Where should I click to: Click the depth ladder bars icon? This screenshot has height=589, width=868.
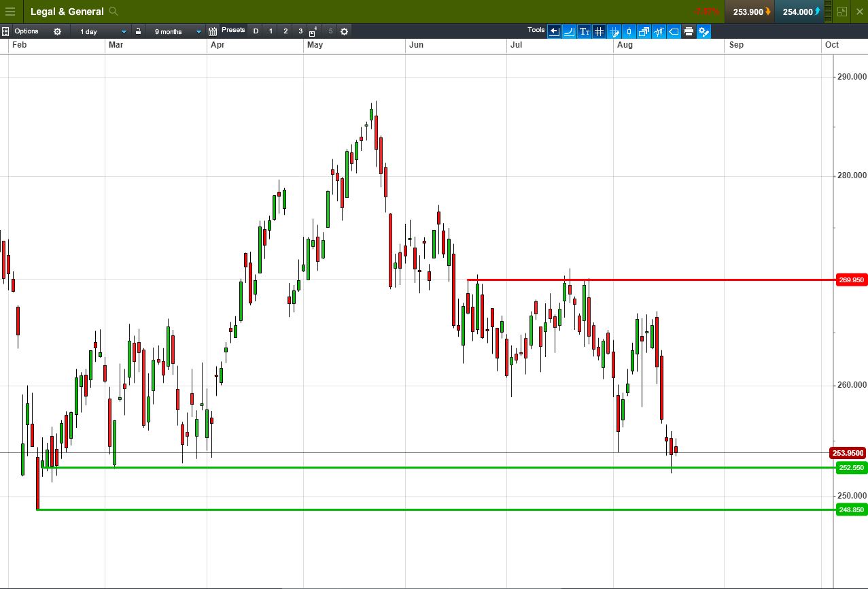827,12
